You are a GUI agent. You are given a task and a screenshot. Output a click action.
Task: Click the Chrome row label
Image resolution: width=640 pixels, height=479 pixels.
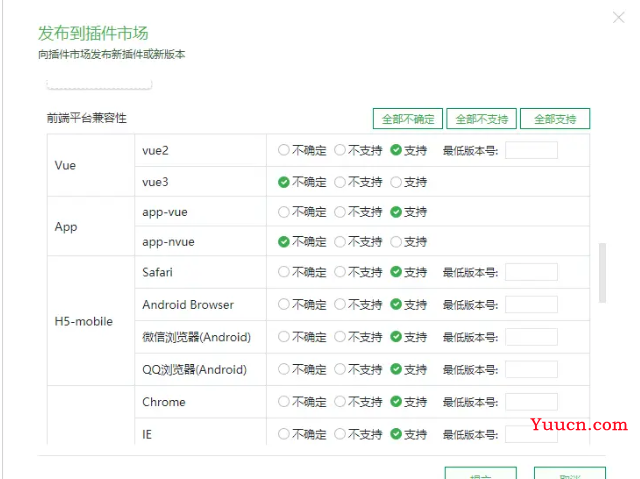pos(164,402)
